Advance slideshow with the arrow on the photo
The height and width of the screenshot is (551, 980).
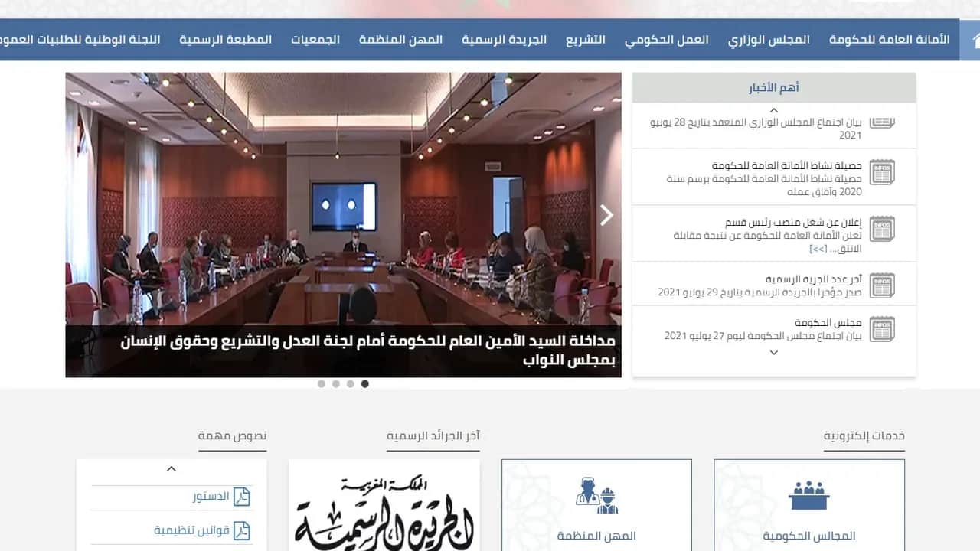pos(606,215)
